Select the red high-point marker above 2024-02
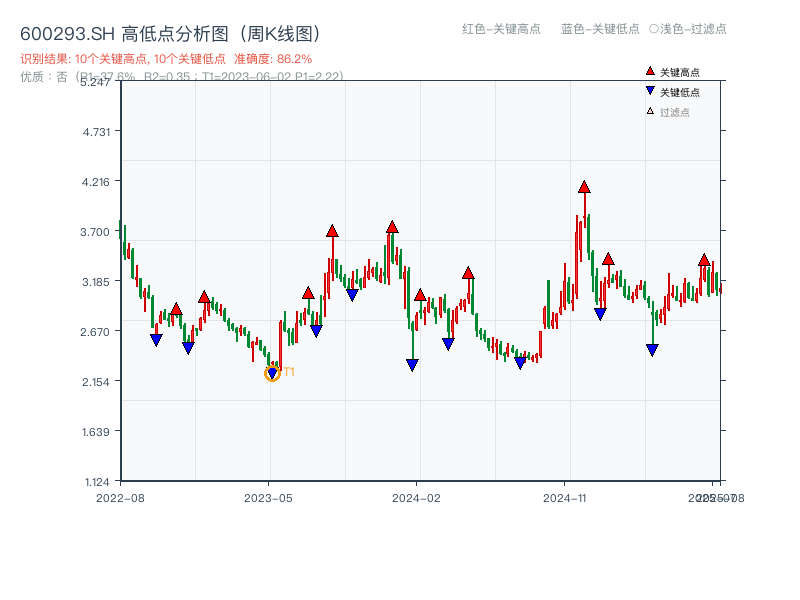 [x=419, y=297]
